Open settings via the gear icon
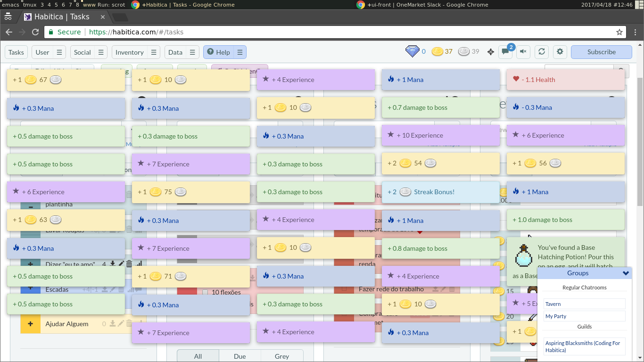The image size is (644, 362). [560, 52]
